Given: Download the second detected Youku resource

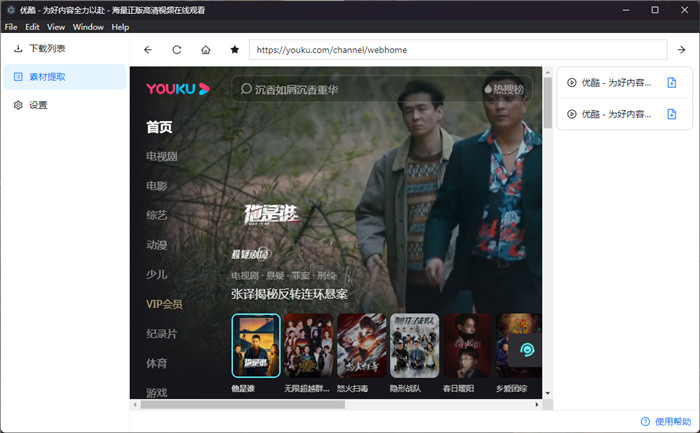Looking at the screenshot, I should (672, 114).
